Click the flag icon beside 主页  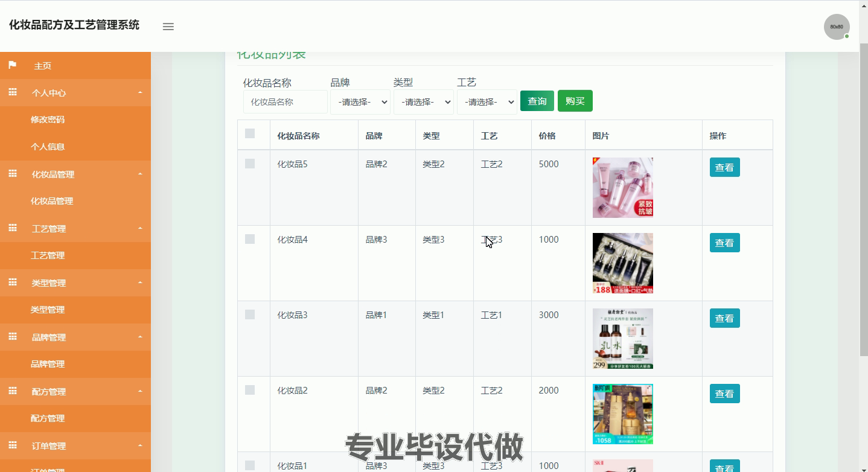[x=12, y=65]
